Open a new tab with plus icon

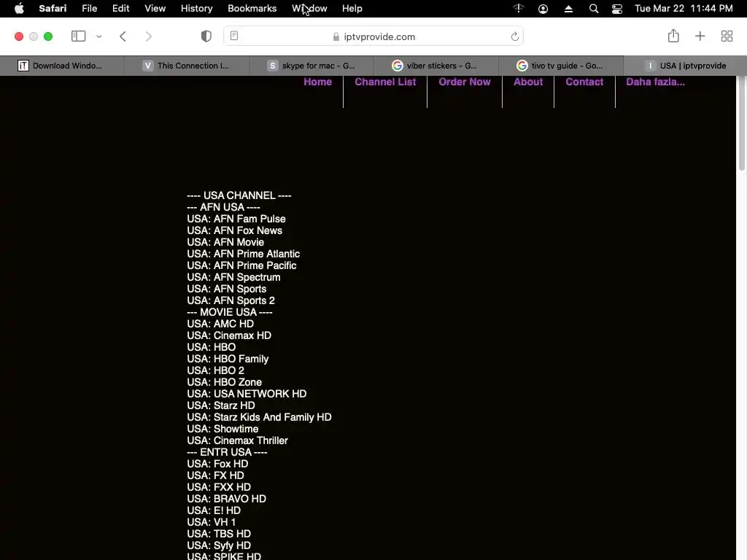click(x=700, y=36)
